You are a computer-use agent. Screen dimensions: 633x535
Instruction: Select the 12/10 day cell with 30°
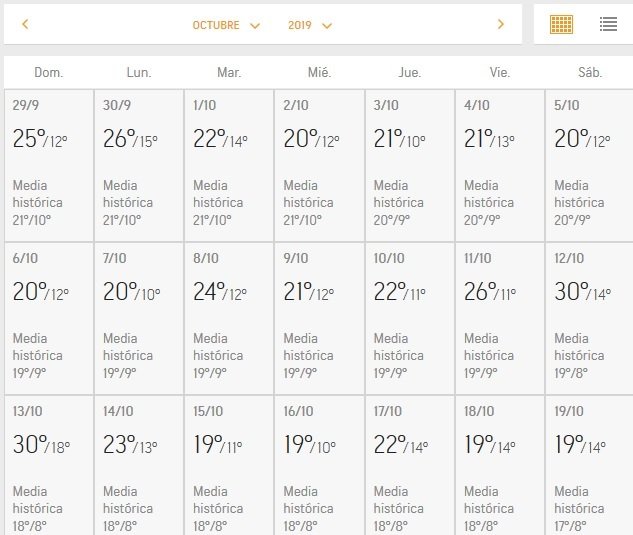(x=589, y=319)
